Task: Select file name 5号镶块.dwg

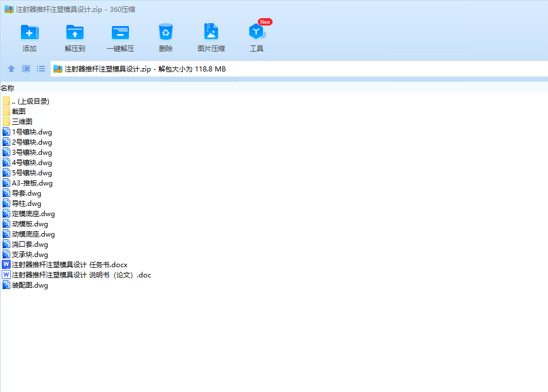Action: point(32,173)
